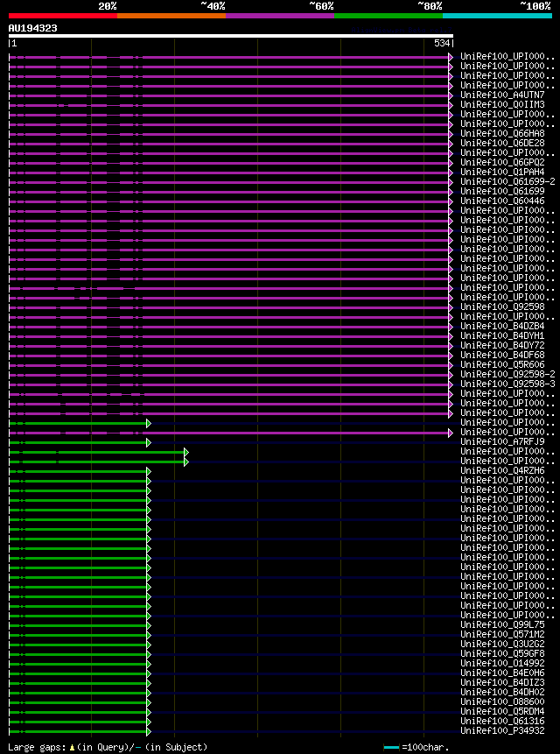Select the AU194323 query title
Image resolution: width=560 pixels, height=754 pixels.
[x=32, y=28]
